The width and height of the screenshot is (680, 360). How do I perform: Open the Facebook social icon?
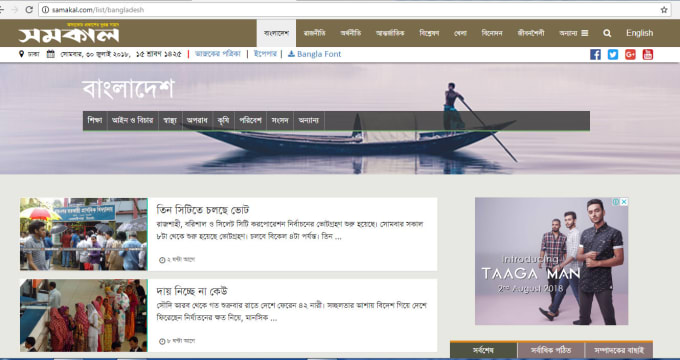tap(595, 54)
